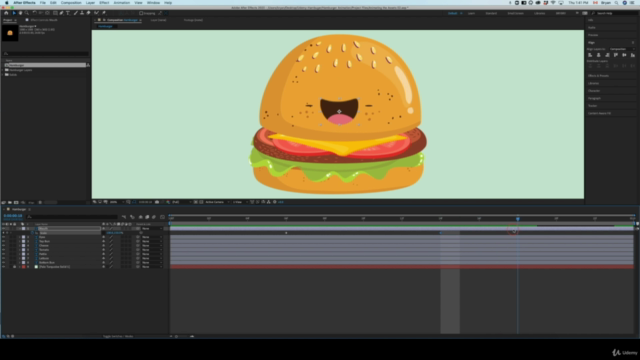Screen dimensions: 640x360
Task: Toggle visibility of Bottom Bun layer
Action: (x=4, y=262)
